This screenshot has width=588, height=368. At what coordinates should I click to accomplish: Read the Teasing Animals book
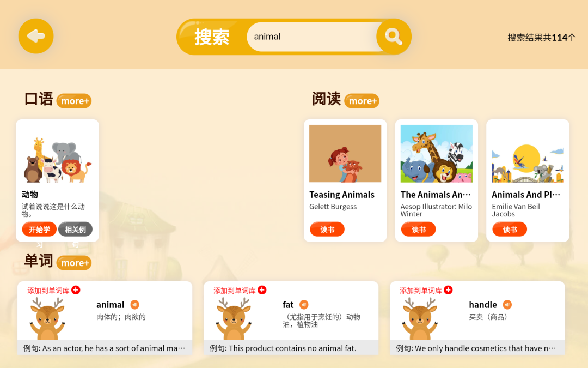click(327, 230)
